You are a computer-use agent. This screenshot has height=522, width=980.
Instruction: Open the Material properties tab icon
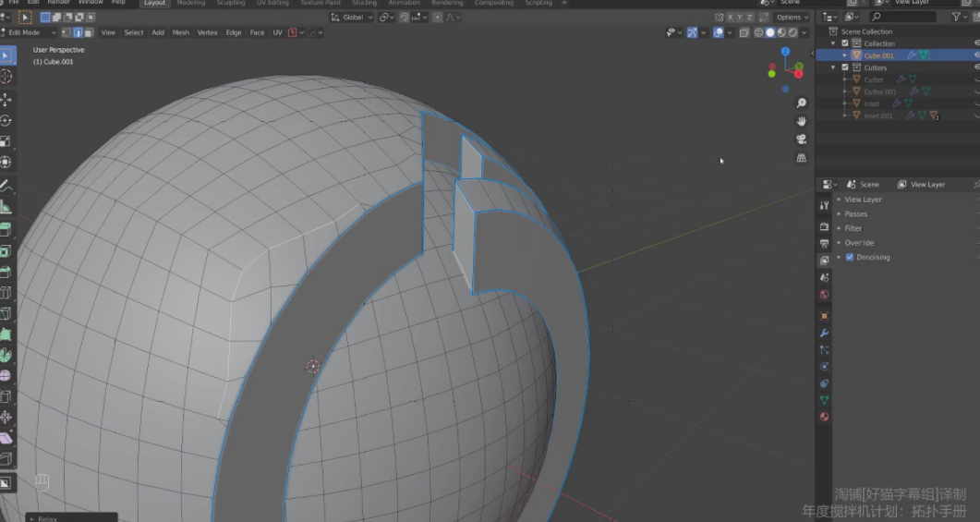[825, 417]
